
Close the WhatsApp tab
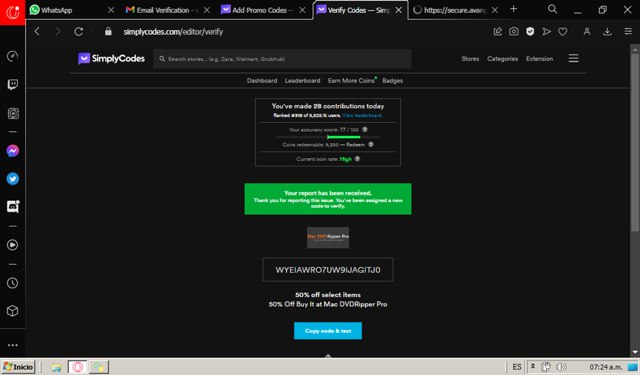[x=111, y=10]
